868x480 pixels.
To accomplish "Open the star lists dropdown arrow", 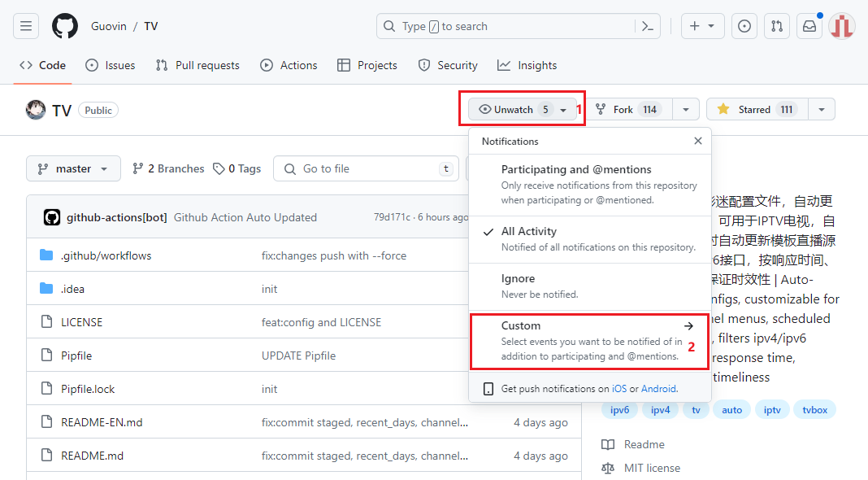I will pyautogui.click(x=822, y=109).
